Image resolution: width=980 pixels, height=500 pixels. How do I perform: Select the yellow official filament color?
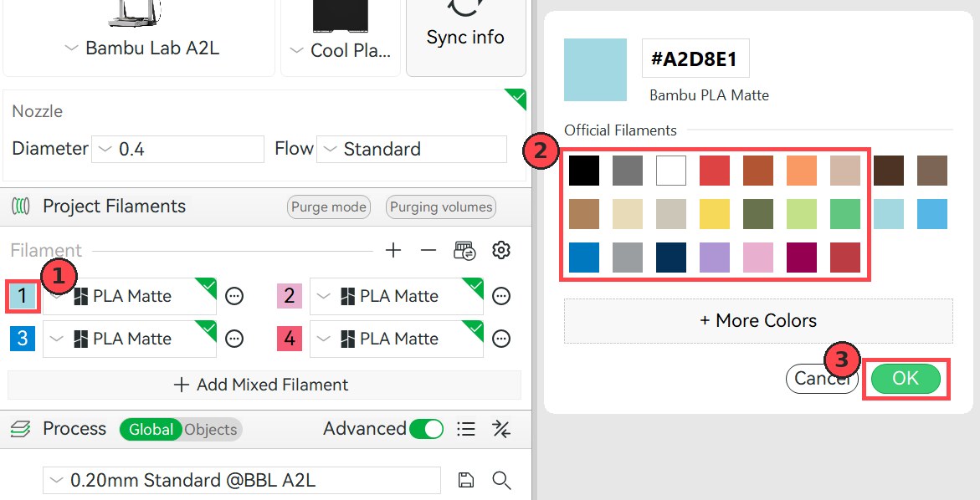click(715, 214)
